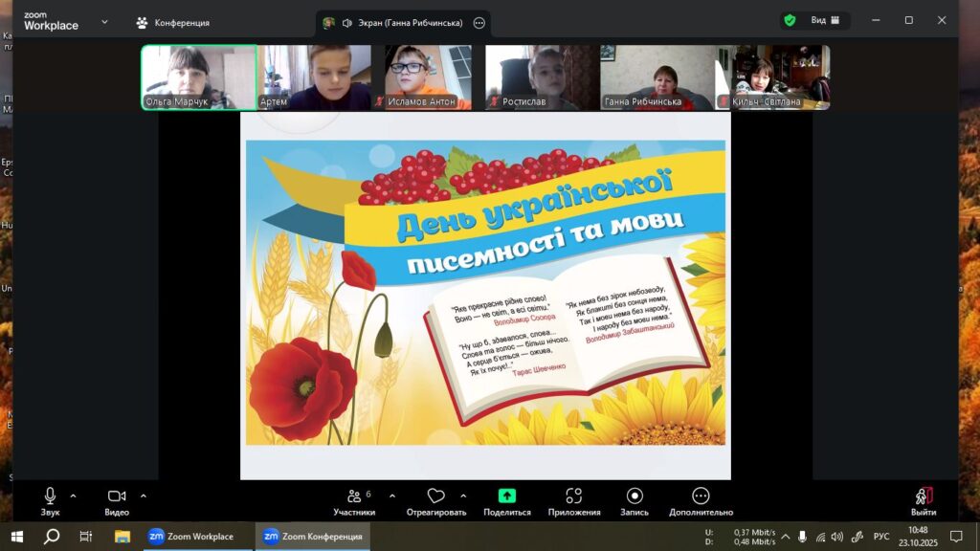The height and width of the screenshot is (551, 980).
Task: Select Ольга Марчук video thumbnail
Action: 199,77
